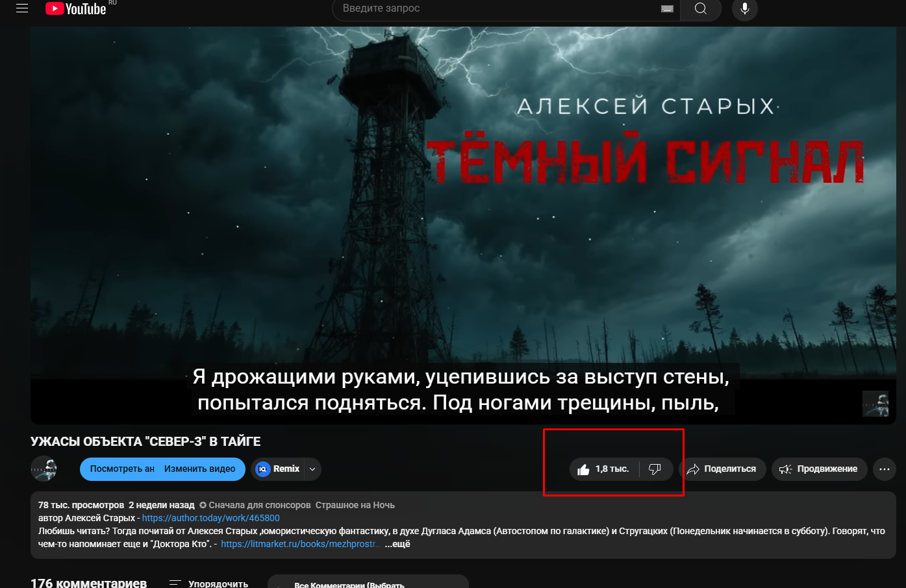Click the 'Изменить видео' button

pyautogui.click(x=200, y=469)
